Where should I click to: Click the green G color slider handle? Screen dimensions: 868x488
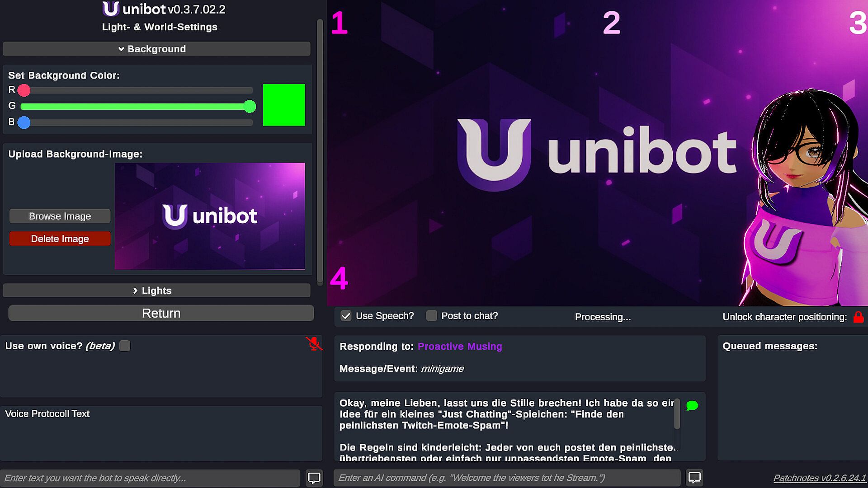[250, 106]
